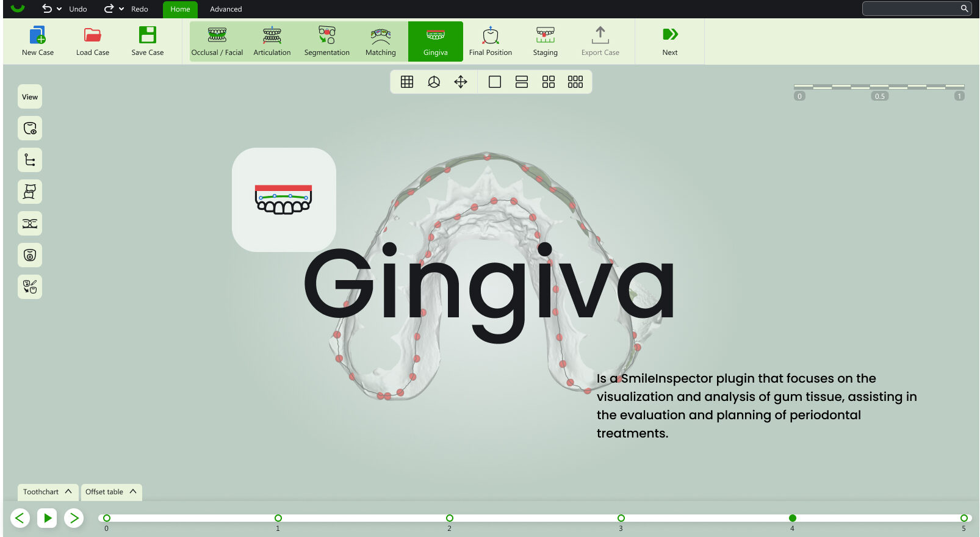Expand the Toothchart panel
This screenshot has width=980, height=537.
[47, 492]
